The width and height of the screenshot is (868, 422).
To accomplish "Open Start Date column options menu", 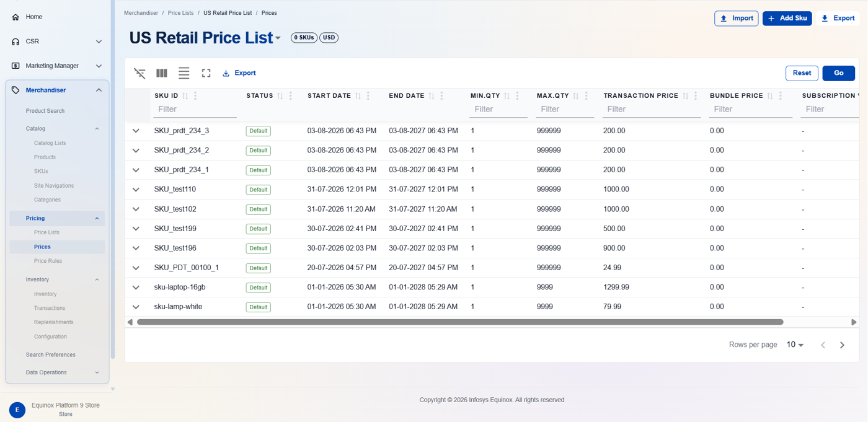I will click(x=368, y=96).
